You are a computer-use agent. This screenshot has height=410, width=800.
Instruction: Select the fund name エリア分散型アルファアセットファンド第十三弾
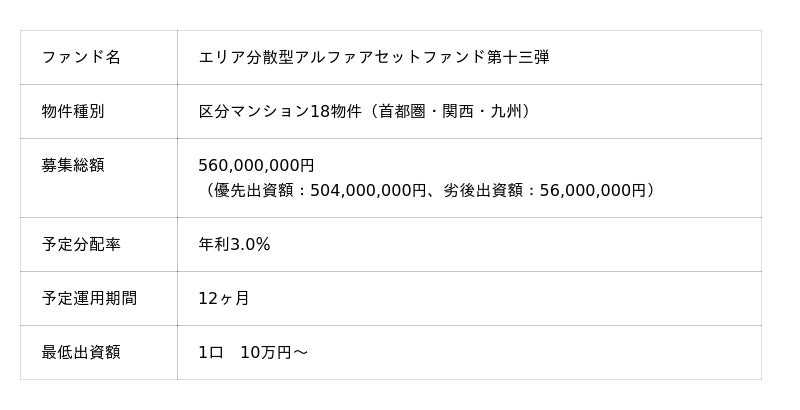click(373, 57)
